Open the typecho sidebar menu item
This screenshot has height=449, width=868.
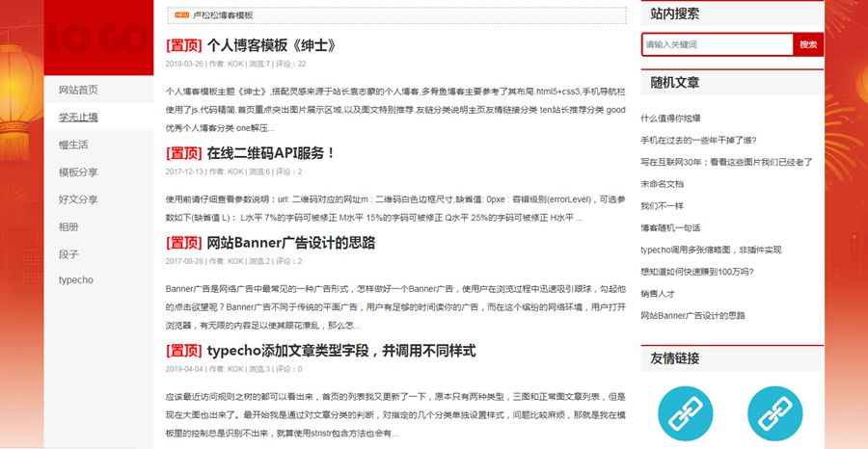coord(75,280)
